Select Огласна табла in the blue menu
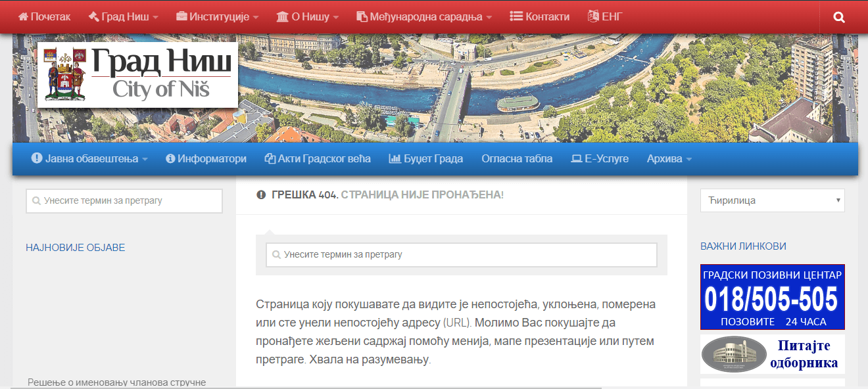Screen dimensions: 868x389 (517, 158)
